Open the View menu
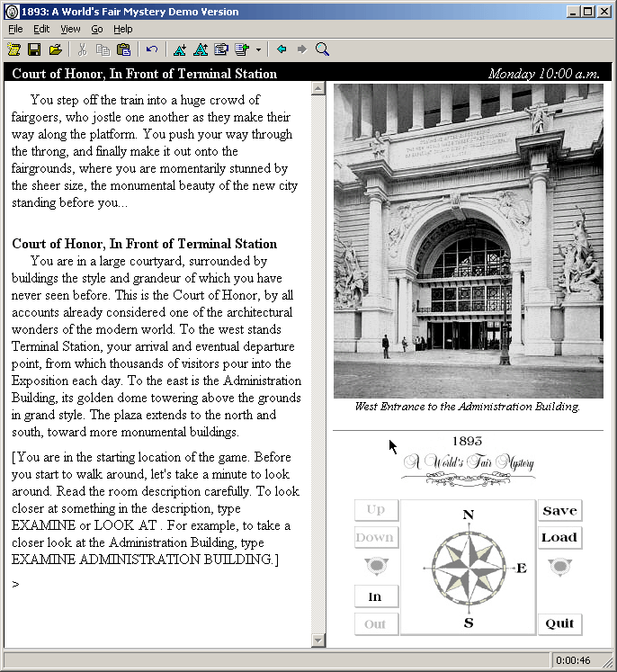Image resolution: width=617 pixels, height=672 pixels. [70, 29]
